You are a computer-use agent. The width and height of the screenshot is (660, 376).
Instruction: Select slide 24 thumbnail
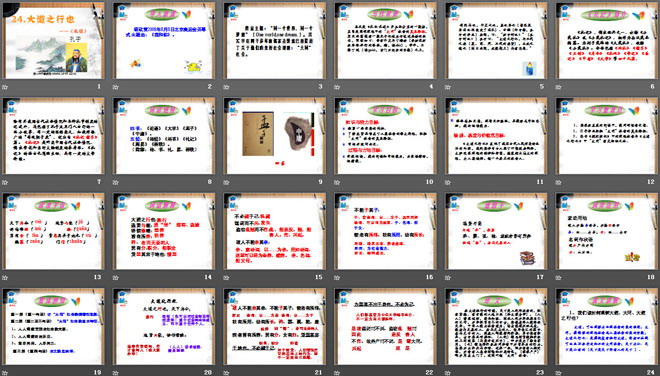(607, 327)
